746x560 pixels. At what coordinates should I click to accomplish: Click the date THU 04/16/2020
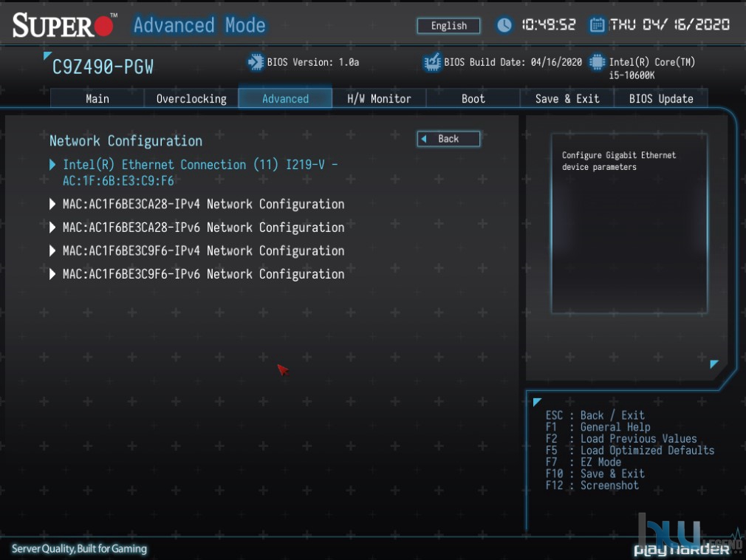click(670, 24)
